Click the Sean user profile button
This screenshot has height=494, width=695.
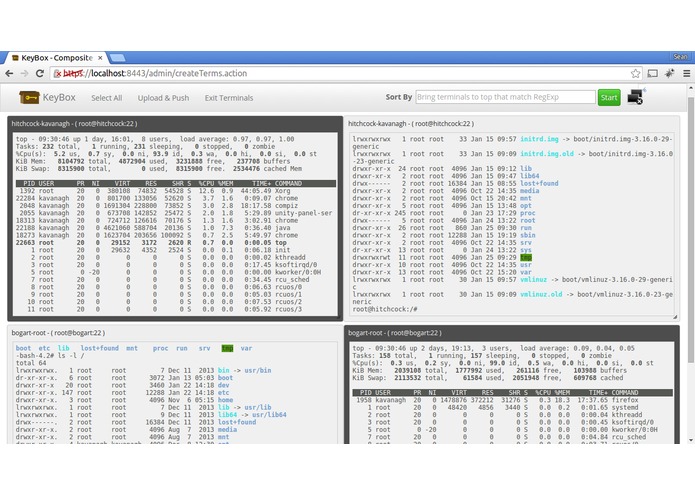[680, 57]
